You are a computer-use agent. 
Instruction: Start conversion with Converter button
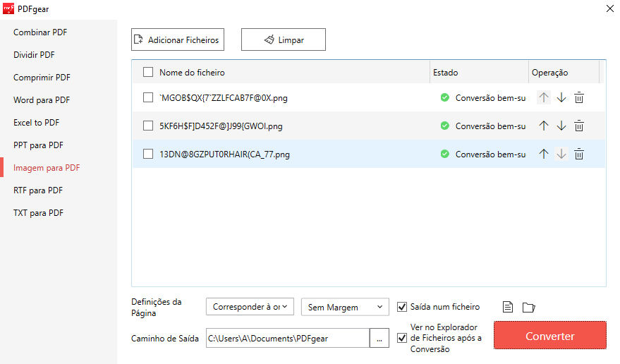(549, 336)
